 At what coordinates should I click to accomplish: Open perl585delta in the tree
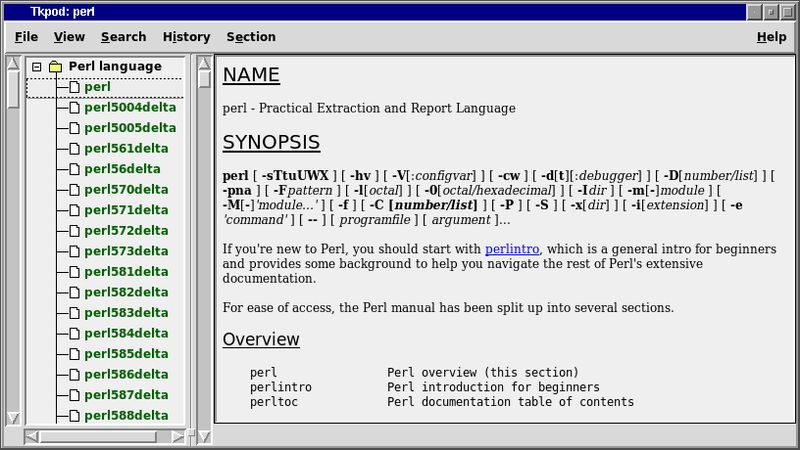126,354
